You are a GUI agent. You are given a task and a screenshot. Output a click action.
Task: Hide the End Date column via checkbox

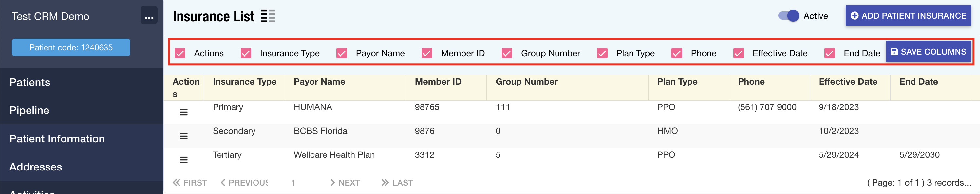(829, 53)
